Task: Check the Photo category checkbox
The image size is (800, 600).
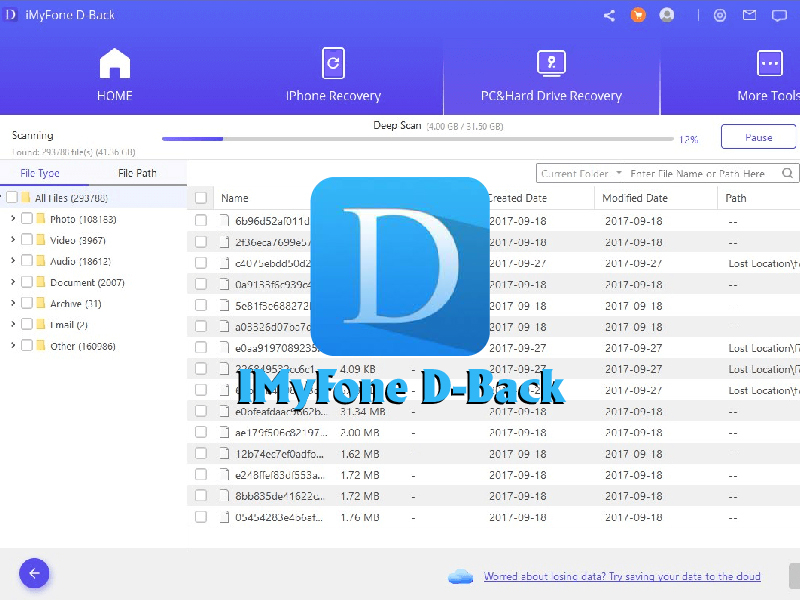Action: pyautogui.click(x=27, y=219)
